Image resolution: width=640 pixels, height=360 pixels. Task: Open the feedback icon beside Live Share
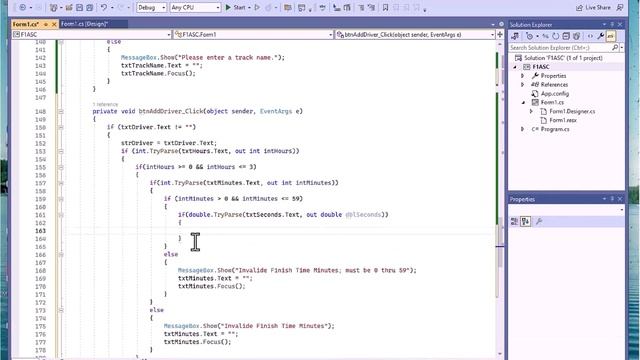(x=620, y=7)
